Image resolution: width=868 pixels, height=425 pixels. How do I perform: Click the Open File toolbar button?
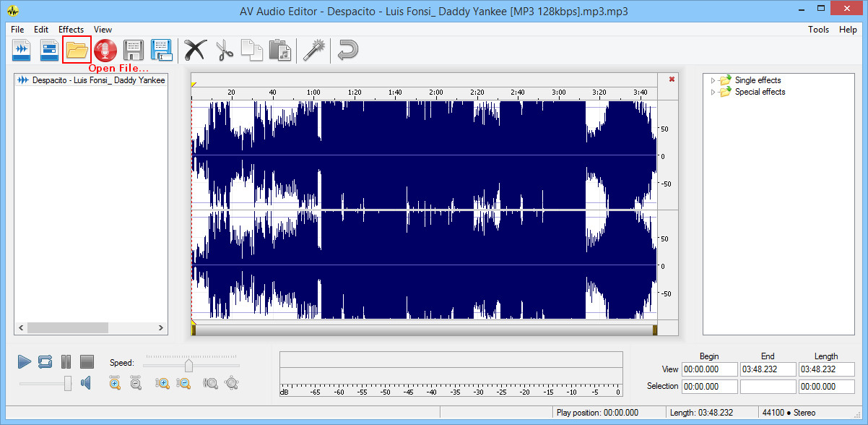[x=77, y=50]
